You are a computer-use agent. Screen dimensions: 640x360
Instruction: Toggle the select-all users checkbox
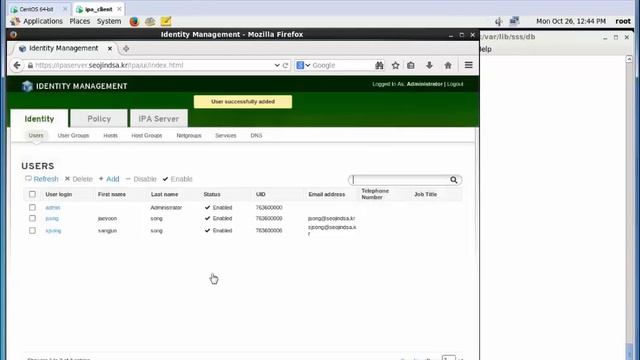[32, 194]
